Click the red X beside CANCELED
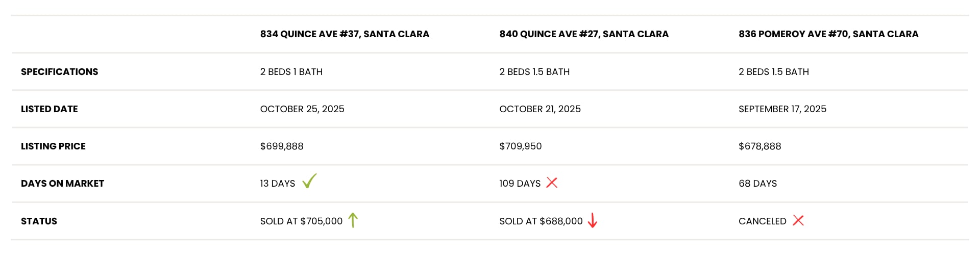This screenshot has width=980, height=255. pos(798,220)
